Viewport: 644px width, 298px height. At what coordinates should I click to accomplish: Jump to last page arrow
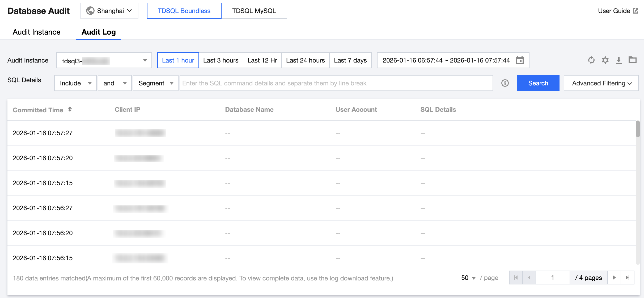click(x=628, y=278)
